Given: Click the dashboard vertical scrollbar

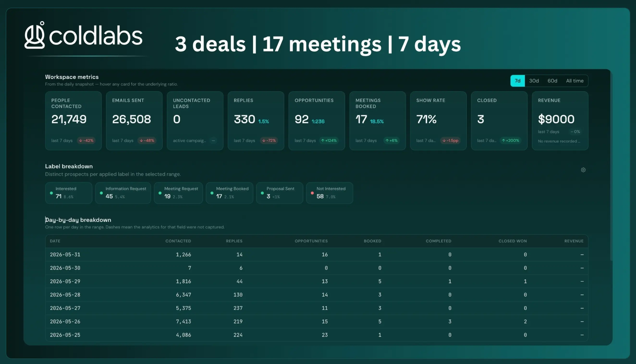Looking at the screenshot, I should [x=611, y=165].
